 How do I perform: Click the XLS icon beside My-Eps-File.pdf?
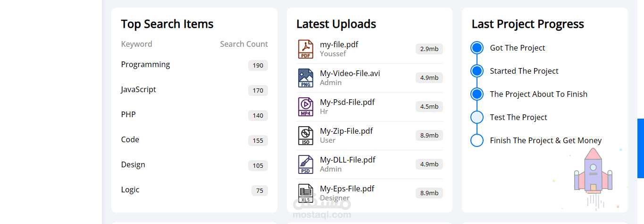305,193
